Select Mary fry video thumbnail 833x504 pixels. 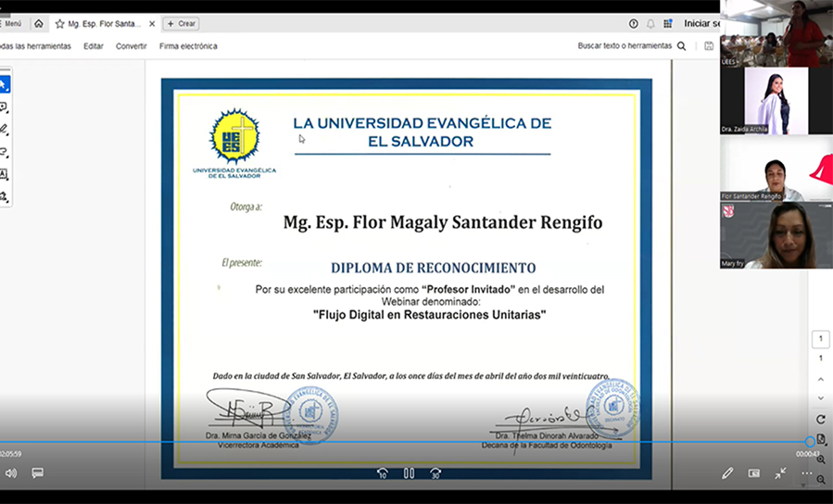[776, 235]
